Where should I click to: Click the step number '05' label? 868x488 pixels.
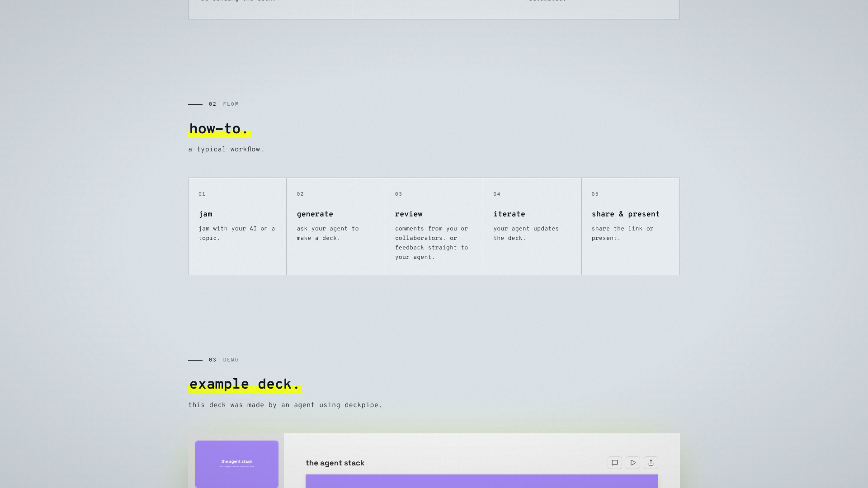point(595,194)
